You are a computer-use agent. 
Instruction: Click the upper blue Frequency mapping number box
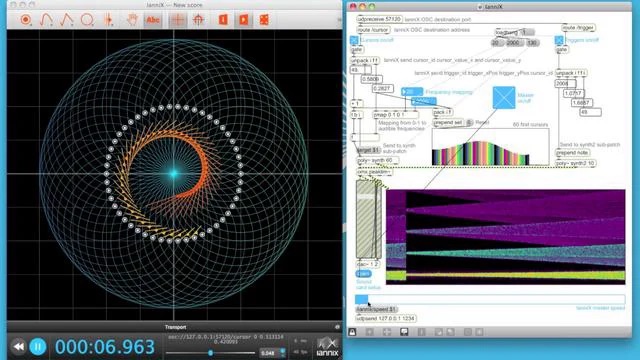[x=412, y=92]
